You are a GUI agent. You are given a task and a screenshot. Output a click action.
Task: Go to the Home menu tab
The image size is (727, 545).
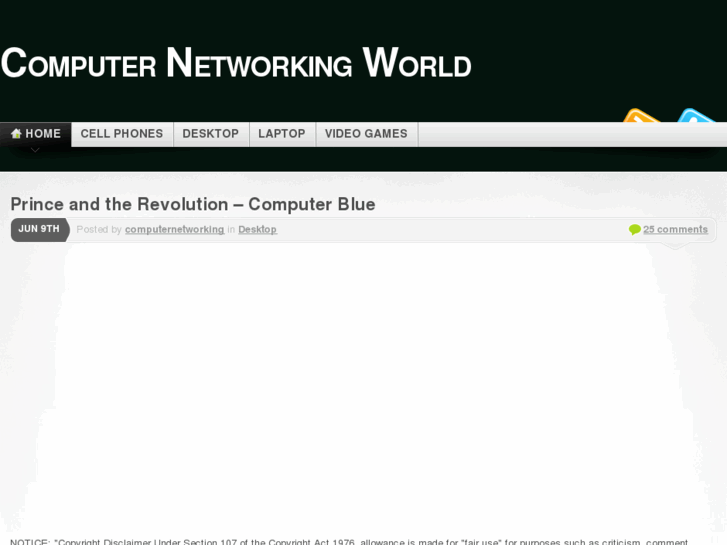point(36,134)
